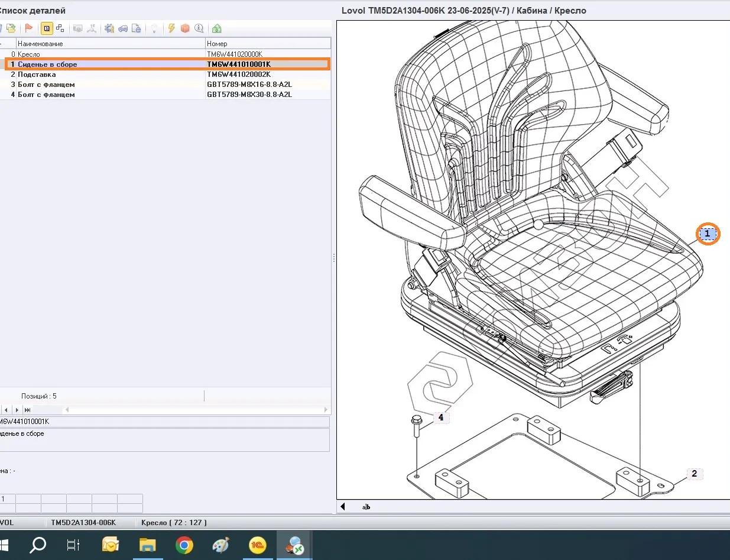The height and width of the screenshot is (560, 730).
Task: Jump to the last record navigation arrow
Action: (27, 410)
